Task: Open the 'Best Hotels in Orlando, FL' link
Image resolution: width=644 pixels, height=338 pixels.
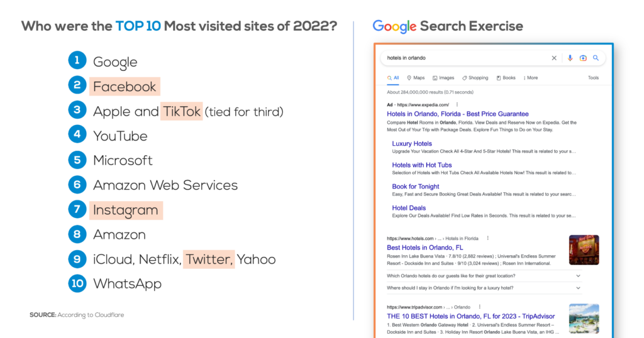Action: [x=425, y=248]
